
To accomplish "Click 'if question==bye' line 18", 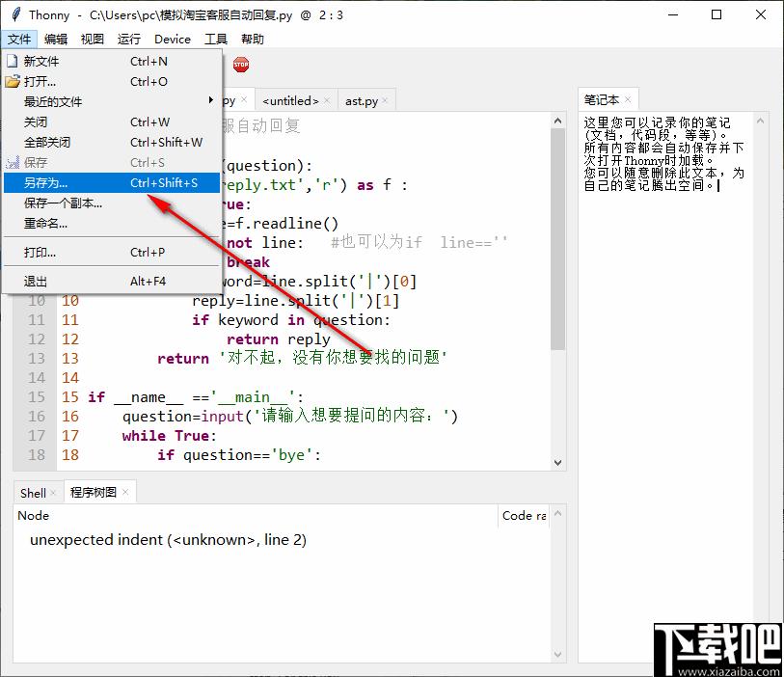I will point(239,455).
